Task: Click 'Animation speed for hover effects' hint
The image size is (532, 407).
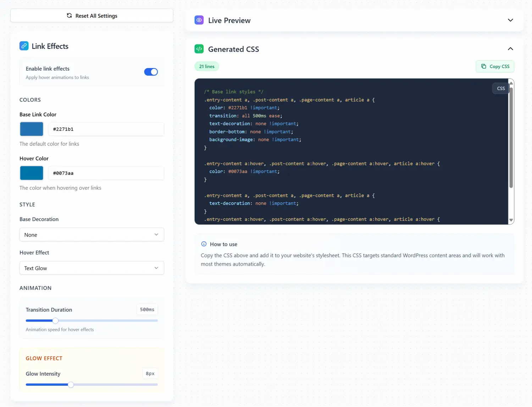Action: (x=60, y=330)
